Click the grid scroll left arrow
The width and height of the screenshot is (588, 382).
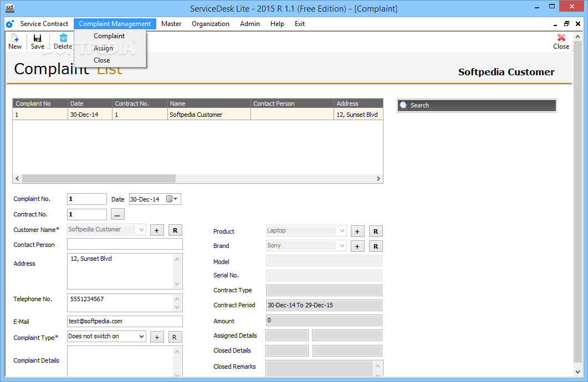coord(17,179)
